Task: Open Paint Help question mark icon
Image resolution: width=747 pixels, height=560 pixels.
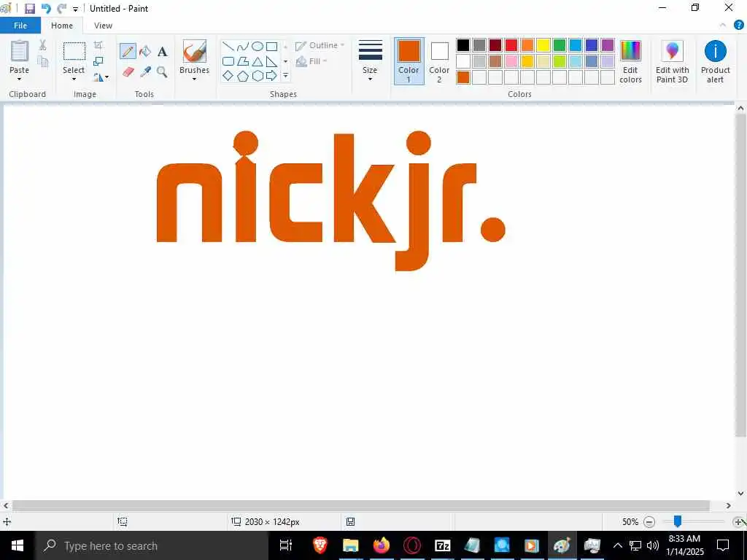Action: click(x=739, y=26)
